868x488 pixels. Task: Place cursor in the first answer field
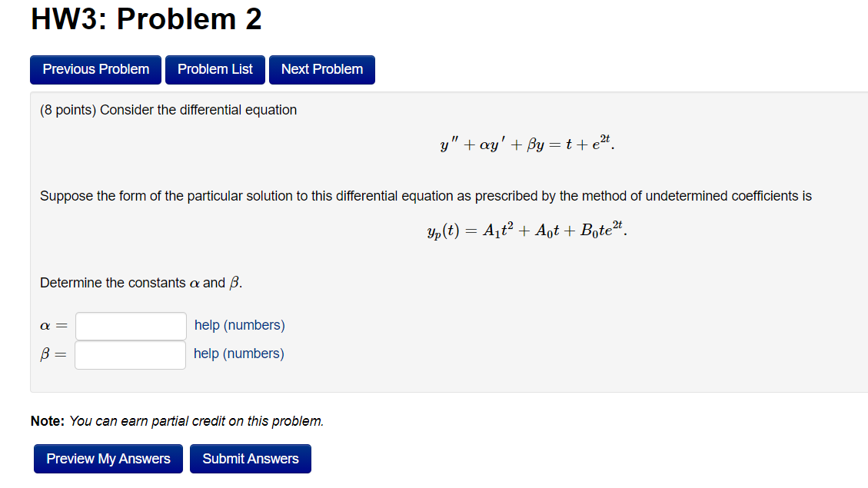click(130, 325)
